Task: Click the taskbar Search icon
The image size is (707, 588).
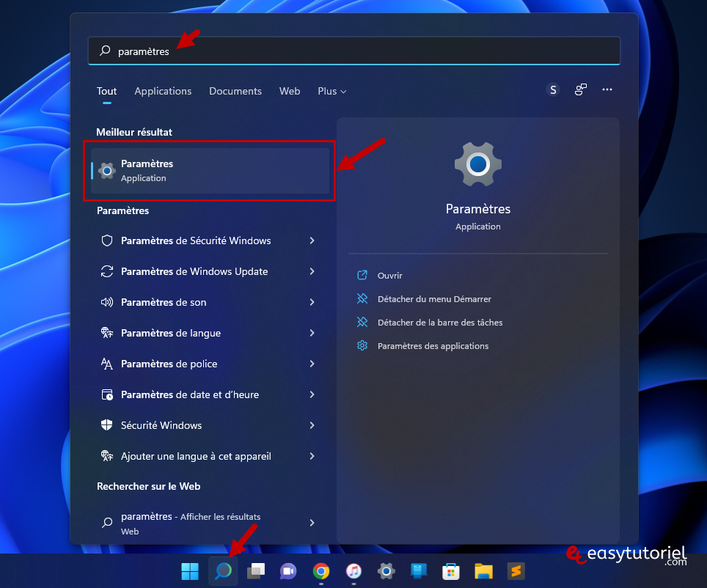Action: [223, 571]
